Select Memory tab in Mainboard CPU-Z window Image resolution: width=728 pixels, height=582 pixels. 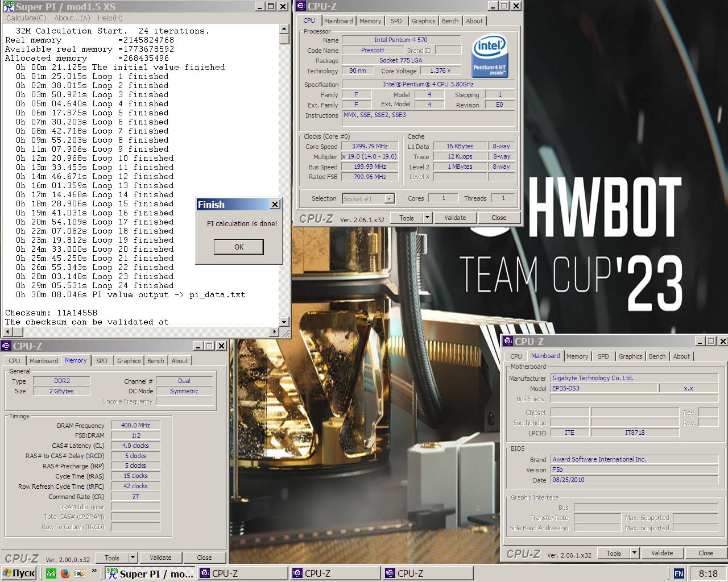point(577,356)
